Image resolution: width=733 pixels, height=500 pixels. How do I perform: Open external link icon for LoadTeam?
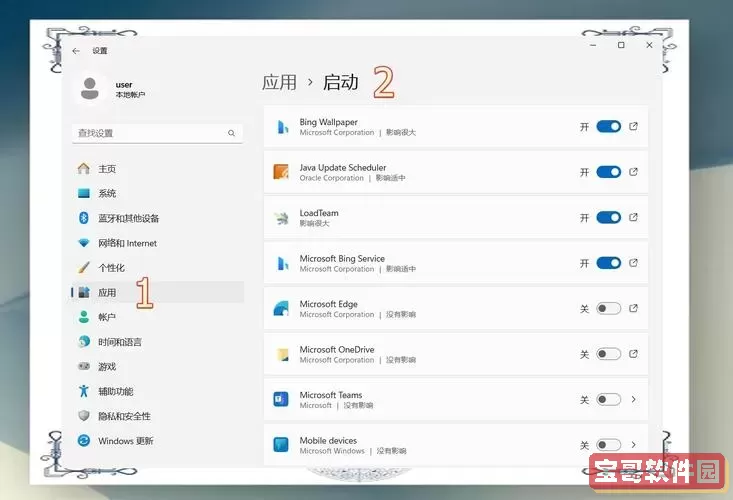[x=633, y=217]
